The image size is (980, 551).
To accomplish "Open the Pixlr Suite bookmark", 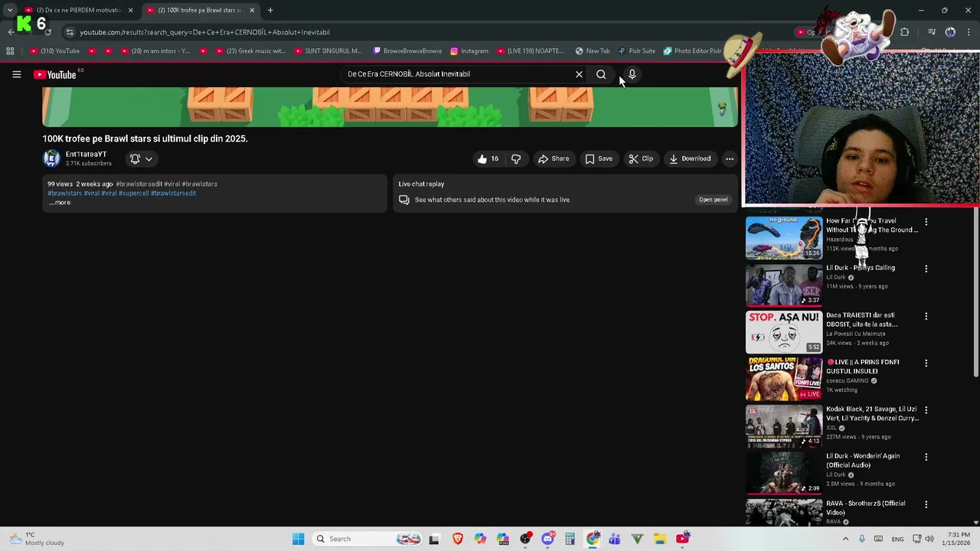I will tap(636, 51).
